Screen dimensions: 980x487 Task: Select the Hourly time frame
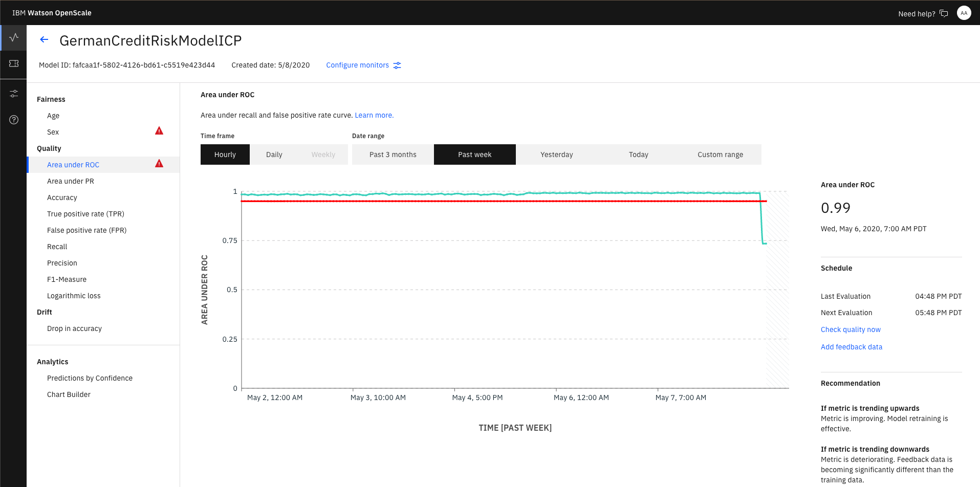[225, 154]
